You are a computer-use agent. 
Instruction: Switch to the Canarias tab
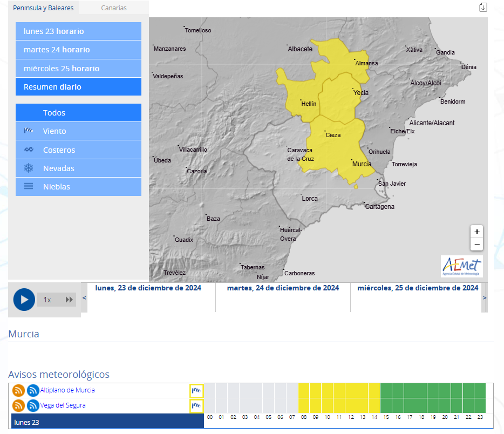[x=114, y=8]
